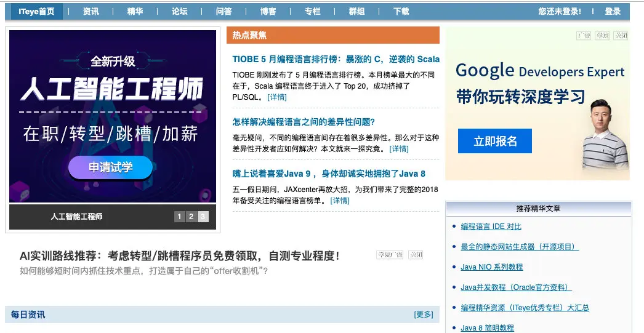Close the AI实训路线推荐 text ad
644x333 pixels.
point(416,255)
